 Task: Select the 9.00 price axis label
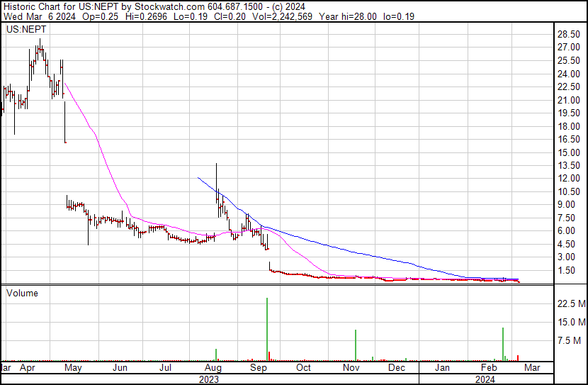click(566, 204)
